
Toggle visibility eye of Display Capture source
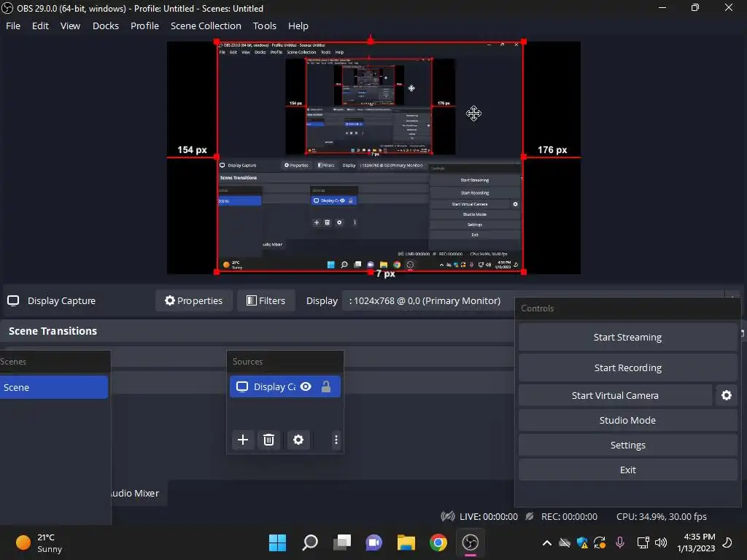pos(306,386)
